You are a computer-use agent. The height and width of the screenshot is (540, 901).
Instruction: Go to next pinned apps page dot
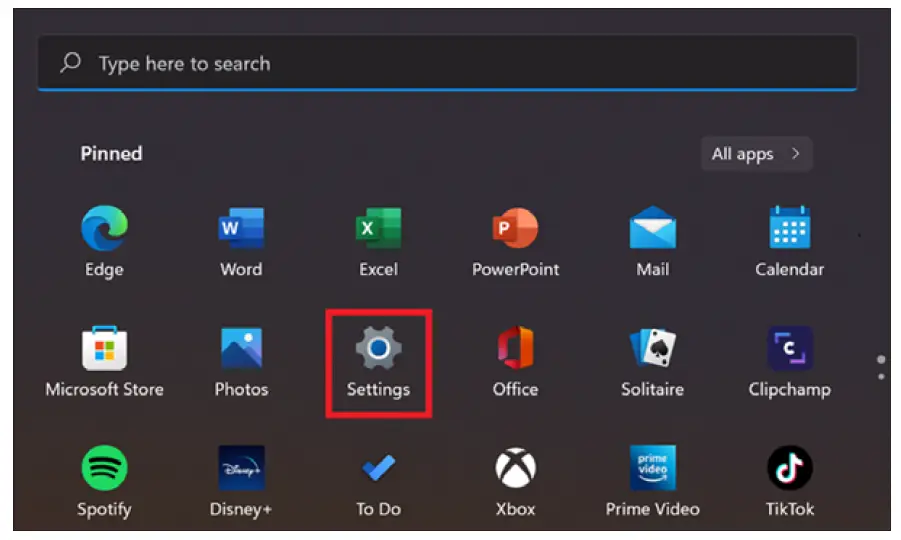tap(881, 377)
